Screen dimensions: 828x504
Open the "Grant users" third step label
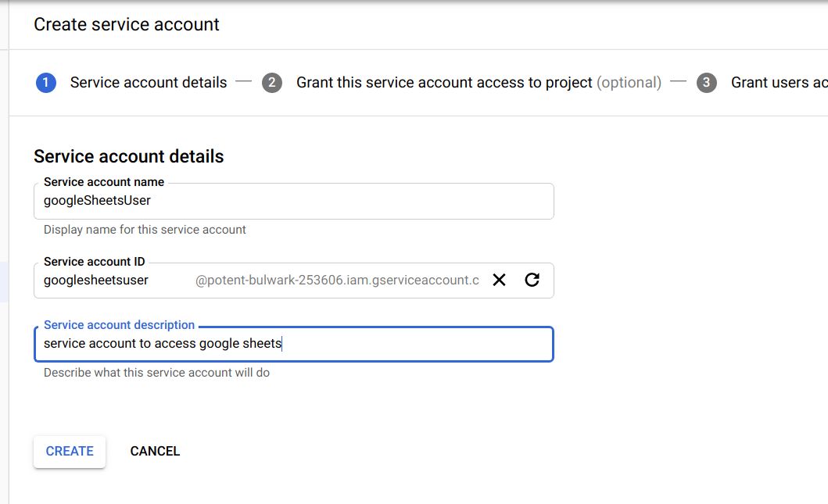pyautogui.click(x=778, y=83)
